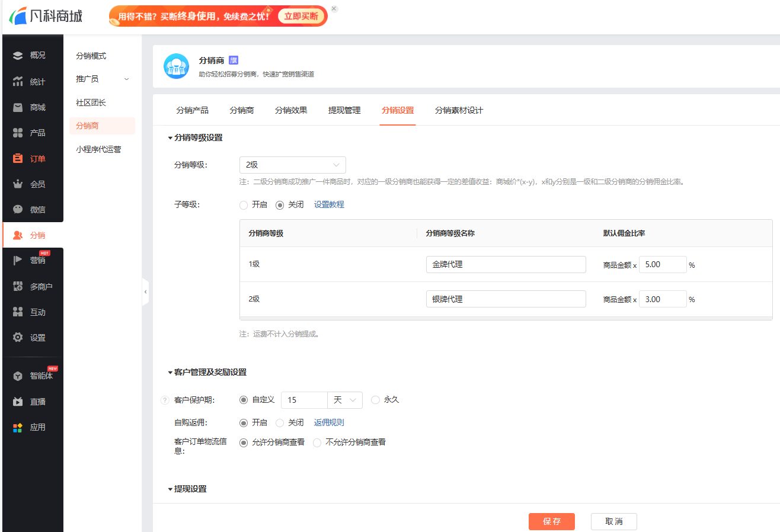Image resolution: width=780 pixels, height=532 pixels.
Task: Click the 概况 overview icon in sidebar
Action: tap(18, 56)
